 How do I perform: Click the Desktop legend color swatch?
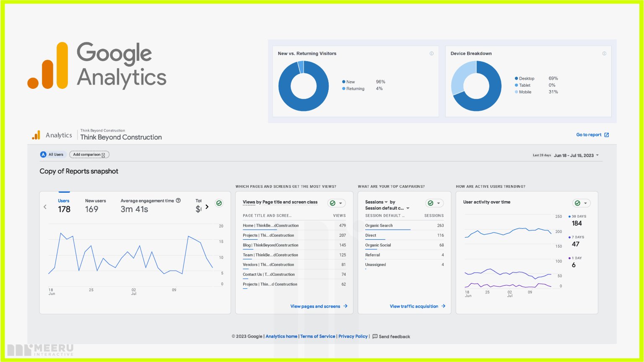coord(517,78)
